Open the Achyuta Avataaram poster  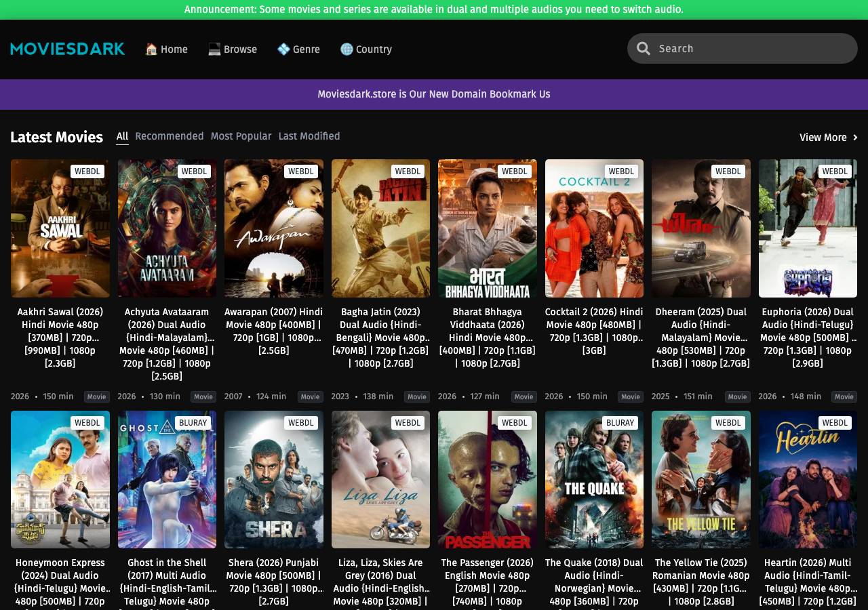[167, 228]
